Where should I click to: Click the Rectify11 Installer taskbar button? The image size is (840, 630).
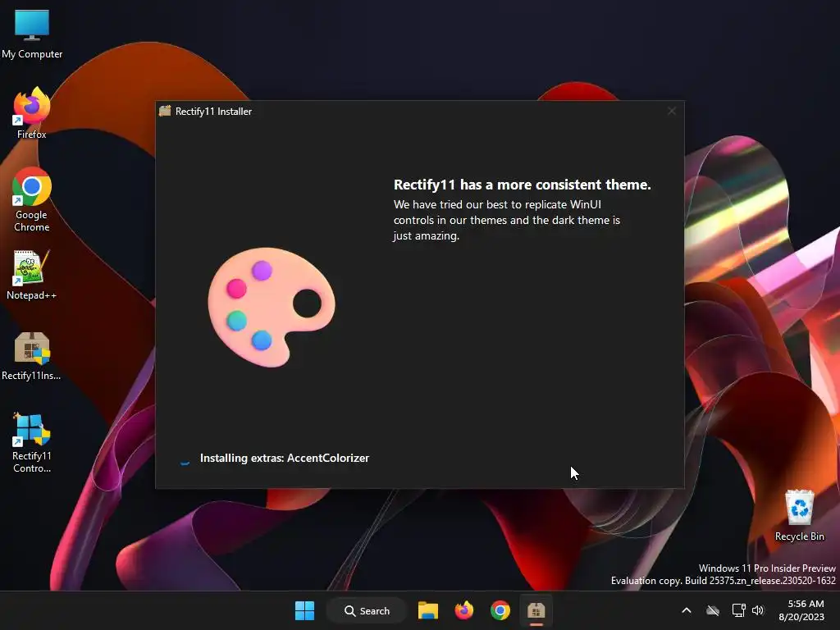point(536,610)
